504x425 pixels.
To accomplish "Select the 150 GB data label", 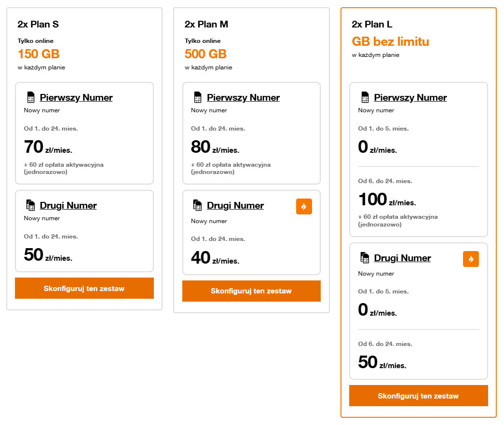I will pos(39,54).
